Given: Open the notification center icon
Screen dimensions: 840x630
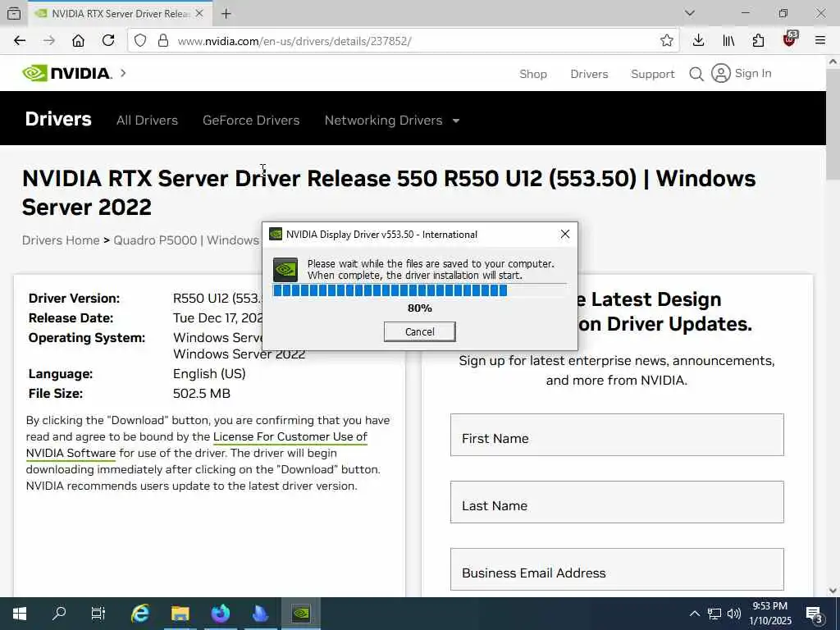Looking at the screenshot, I should pos(814,614).
